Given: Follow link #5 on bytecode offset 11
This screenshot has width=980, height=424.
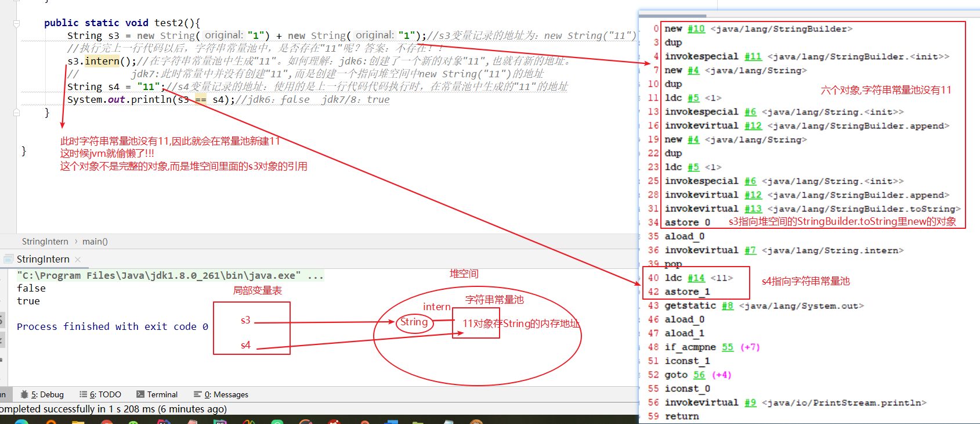Looking at the screenshot, I should [x=693, y=98].
